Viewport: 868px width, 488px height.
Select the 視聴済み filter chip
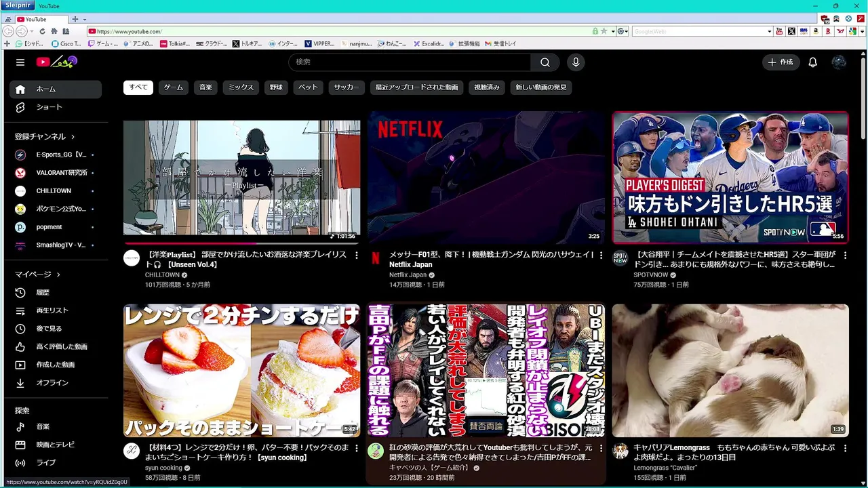coord(487,87)
